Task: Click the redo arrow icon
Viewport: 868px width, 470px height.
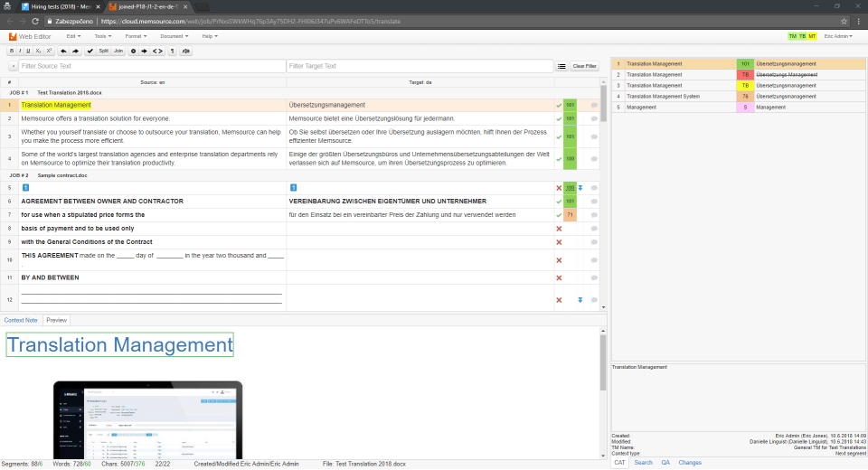Action: coord(75,51)
